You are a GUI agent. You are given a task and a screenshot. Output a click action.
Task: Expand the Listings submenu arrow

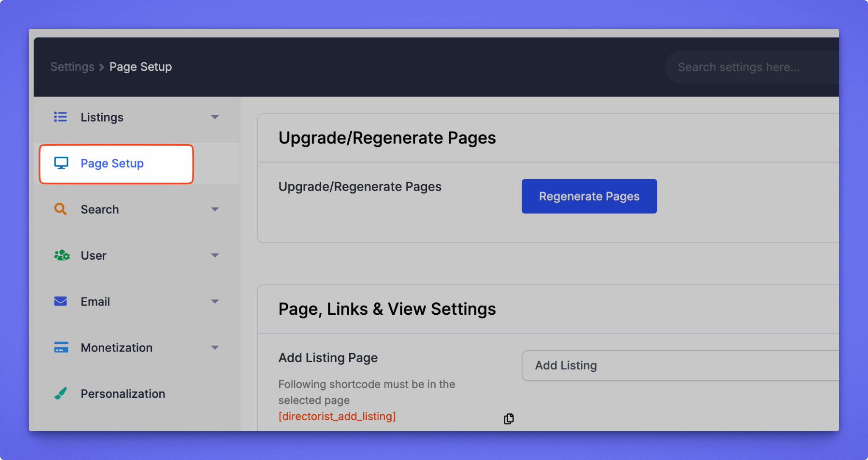tap(215, 117)
